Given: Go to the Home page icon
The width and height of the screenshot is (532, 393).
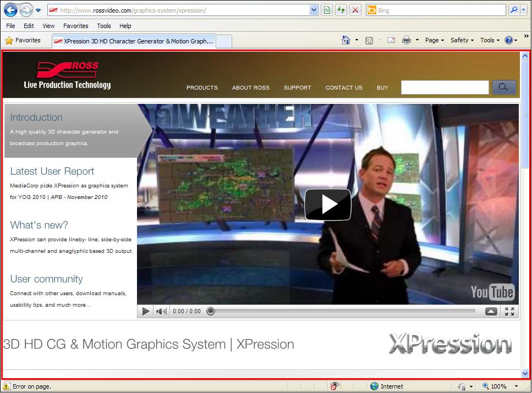Looking at the screenshot, I should tap(345, 40).
